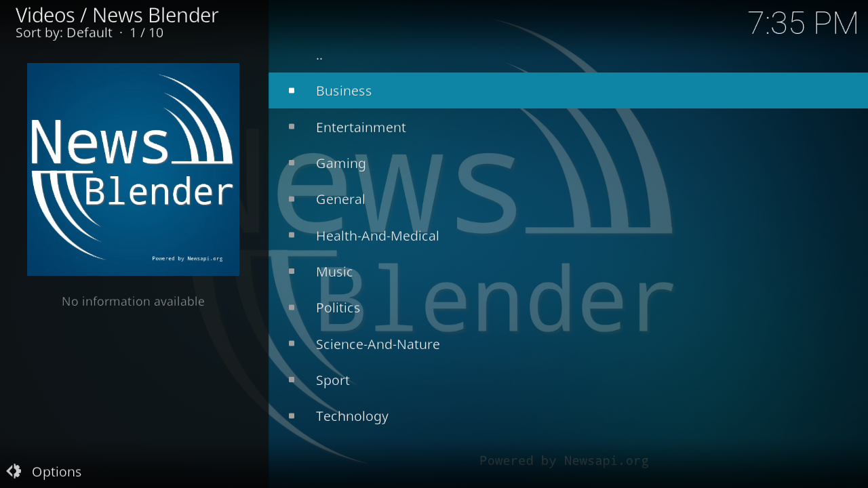Browse the Science-And-Nature category
868x488 pixels.
click(x=378, y=344)
